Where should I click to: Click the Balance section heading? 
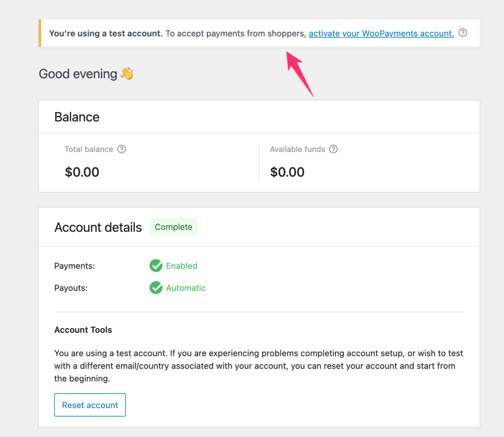pyautogui.click(x=77, y=117)
